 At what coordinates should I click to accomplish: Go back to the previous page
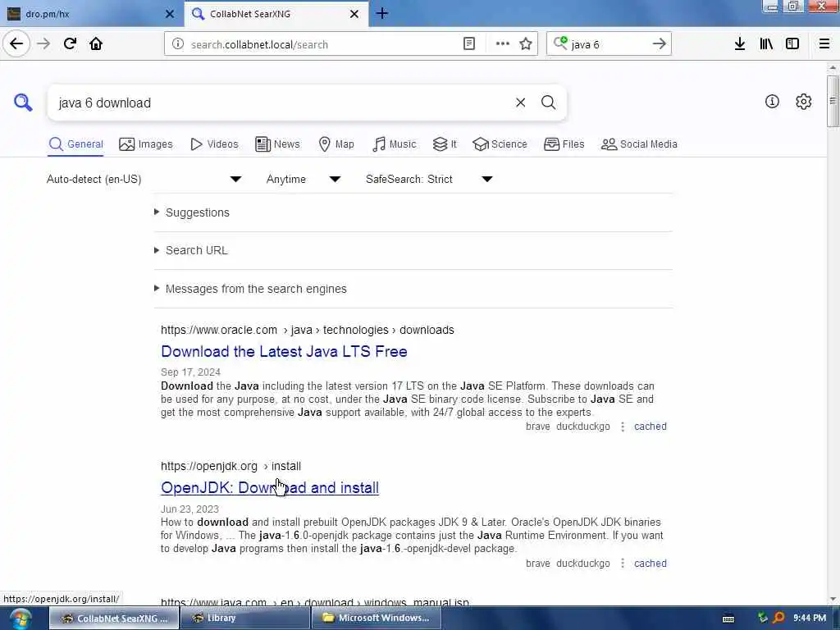tap(16, 44)
